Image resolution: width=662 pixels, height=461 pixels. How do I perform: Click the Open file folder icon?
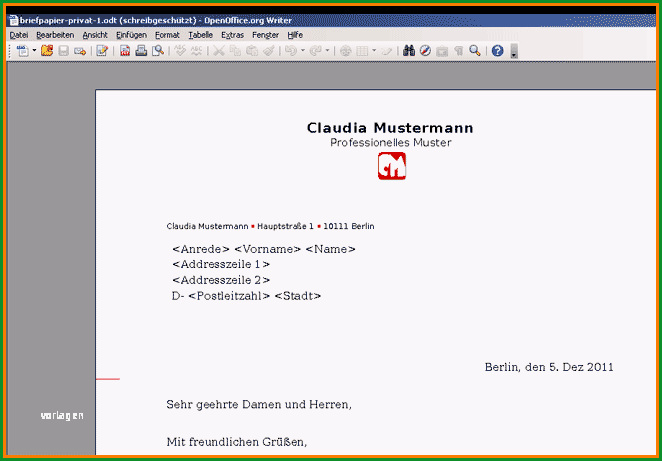[x=47, y=51]
